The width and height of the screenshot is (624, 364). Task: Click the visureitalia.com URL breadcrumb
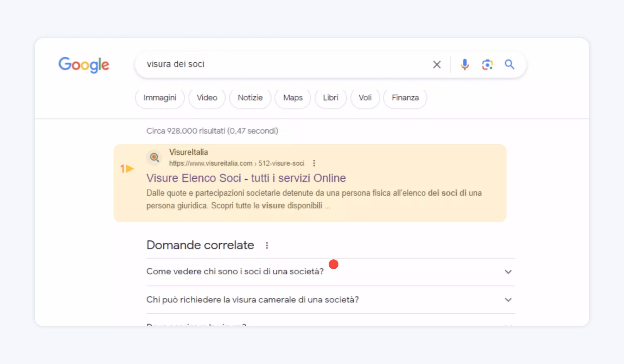[237, 163]
